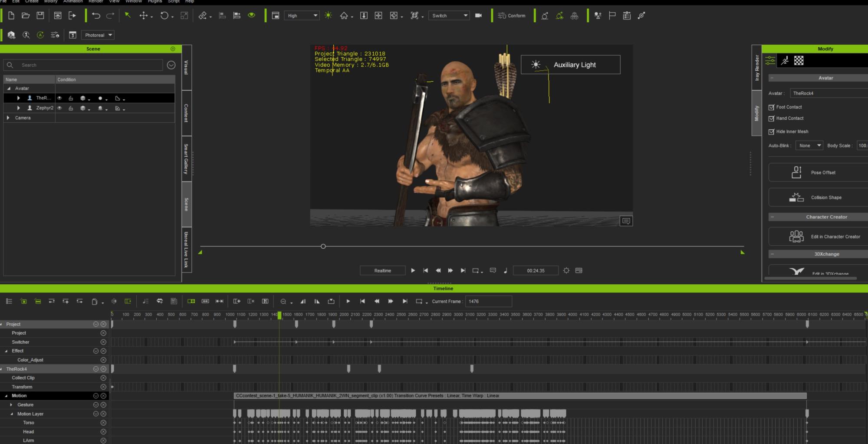Toggle the Hand Contact checkbox

771,118
